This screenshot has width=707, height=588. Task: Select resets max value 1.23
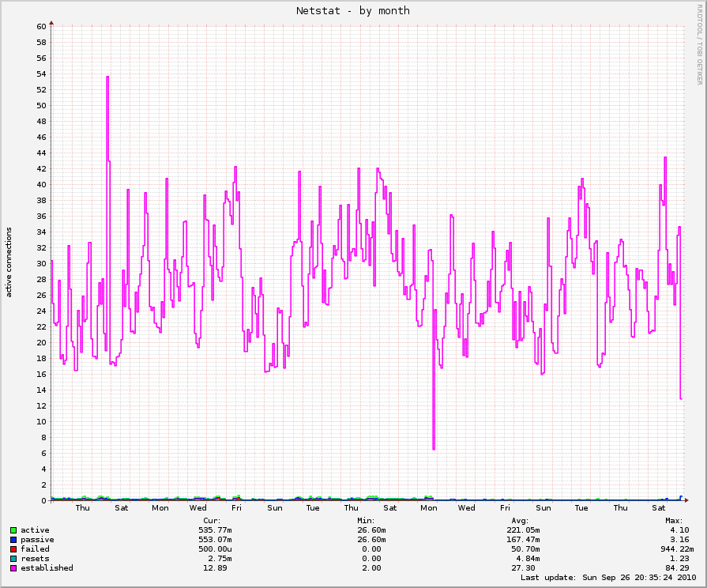tap(679, 559)
